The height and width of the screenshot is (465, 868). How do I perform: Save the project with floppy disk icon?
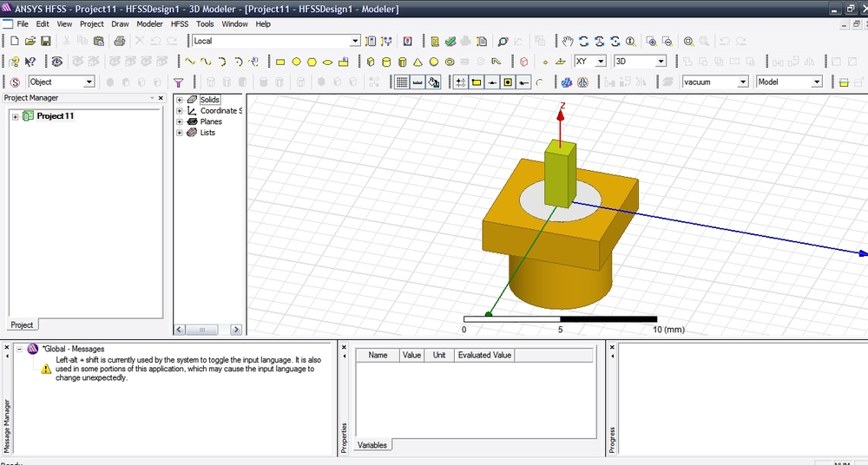pos(46,41)
